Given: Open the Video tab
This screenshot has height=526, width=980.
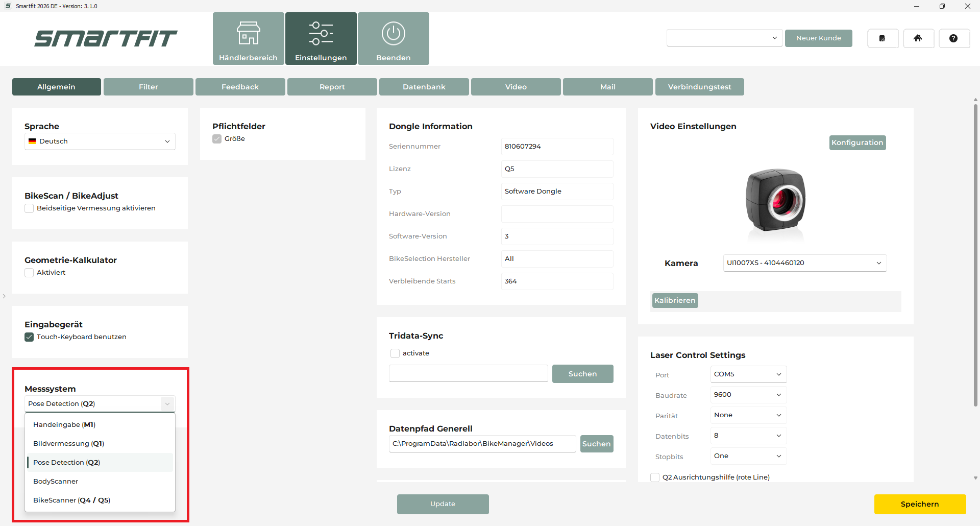Looking at the screenshot, I should pos(516,87).
